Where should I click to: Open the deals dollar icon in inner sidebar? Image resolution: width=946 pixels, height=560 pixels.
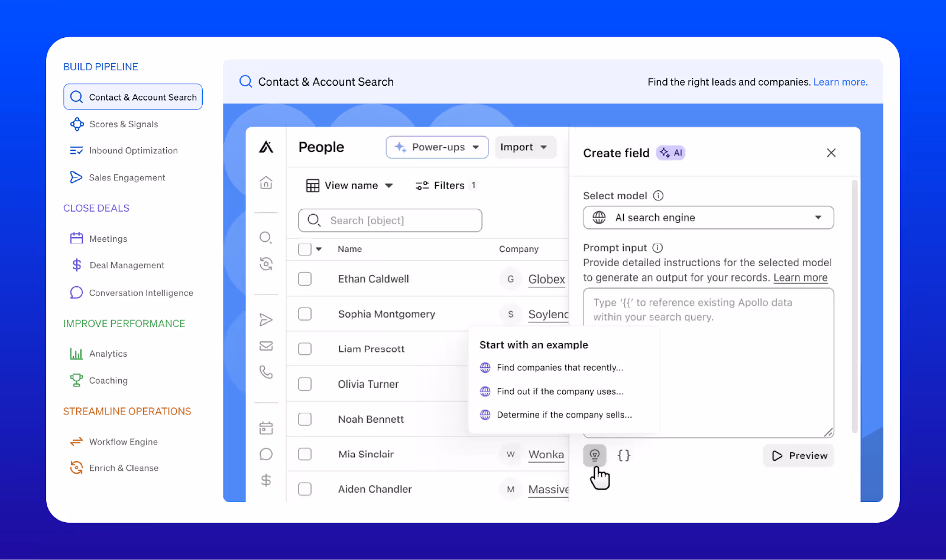(x=266, y=480)
